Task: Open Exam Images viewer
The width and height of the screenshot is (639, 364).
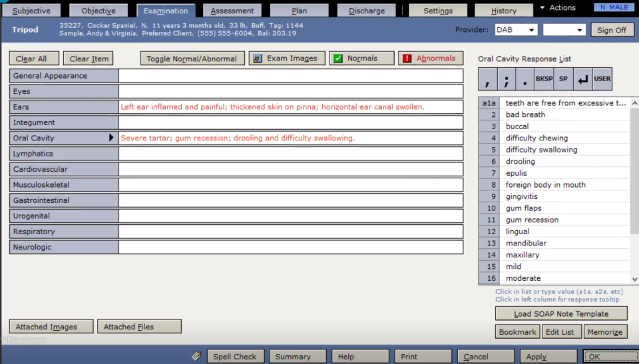Action: 287,59
